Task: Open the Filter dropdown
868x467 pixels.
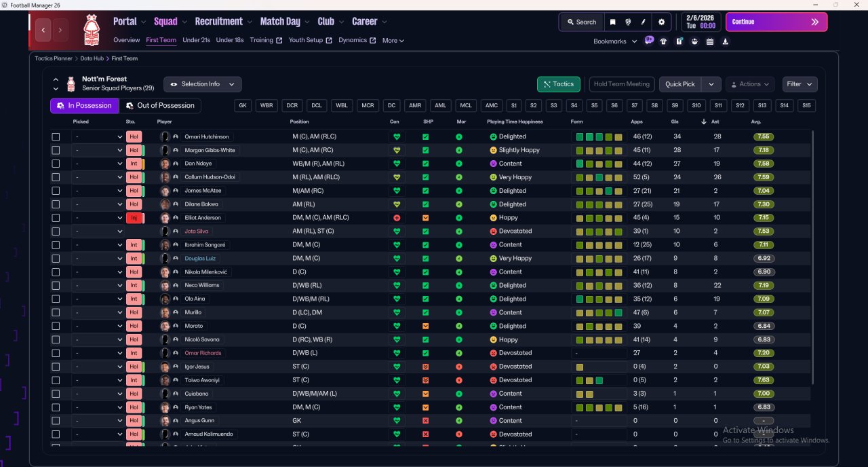Action: pos(800,84)
